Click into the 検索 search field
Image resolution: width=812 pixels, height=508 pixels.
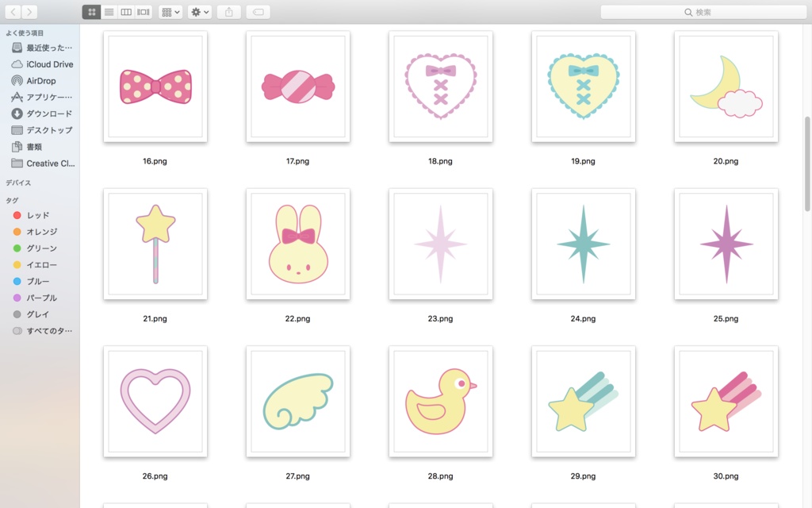[x=703, y=12]
